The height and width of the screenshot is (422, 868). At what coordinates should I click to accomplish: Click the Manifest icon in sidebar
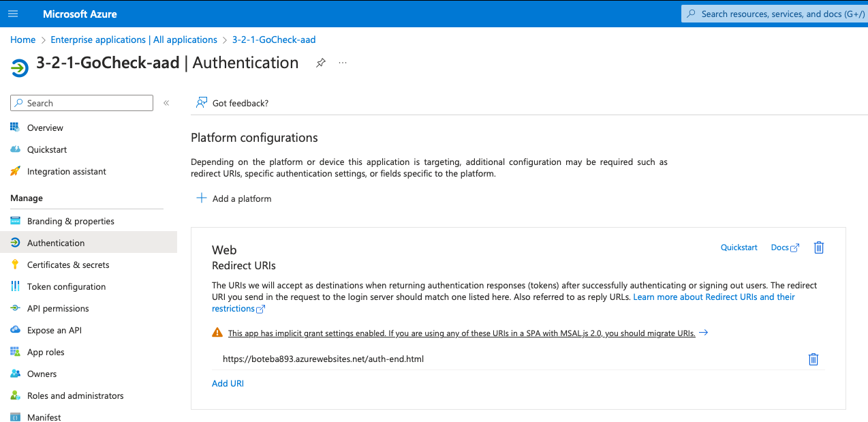coord(15,417)
